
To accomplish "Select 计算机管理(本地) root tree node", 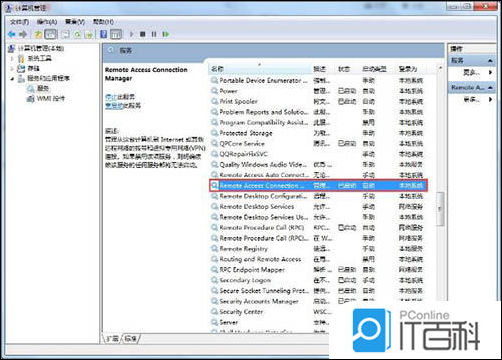I will tap(40, 48).
